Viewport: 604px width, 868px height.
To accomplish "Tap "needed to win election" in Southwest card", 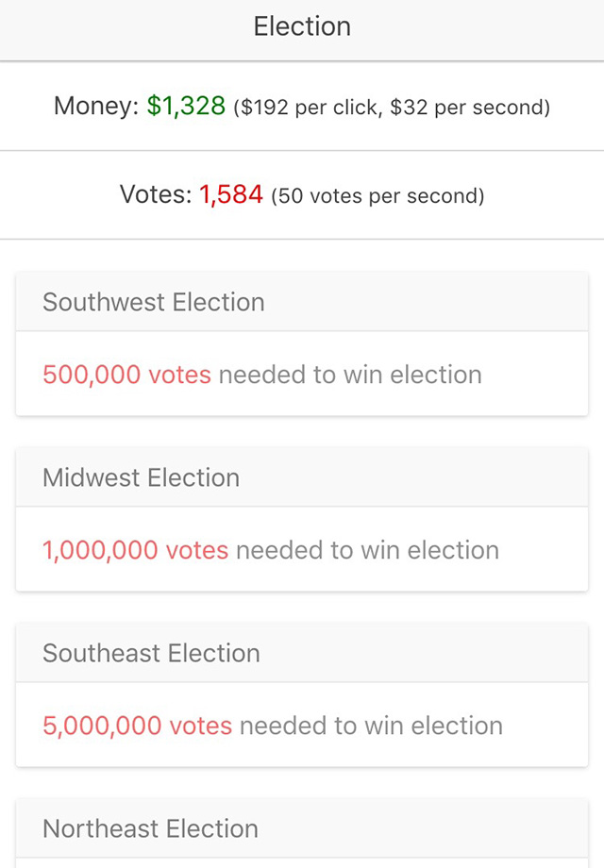I will pos(350,375).
